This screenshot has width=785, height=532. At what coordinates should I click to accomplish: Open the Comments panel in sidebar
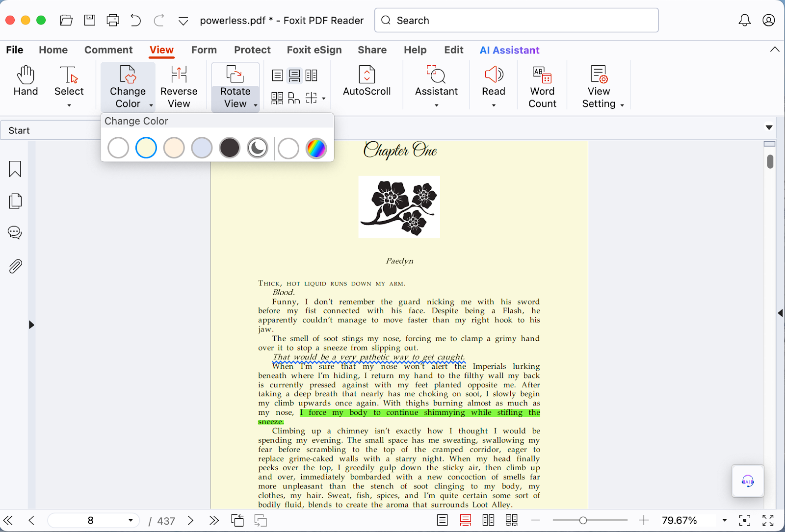click(15, 232)
